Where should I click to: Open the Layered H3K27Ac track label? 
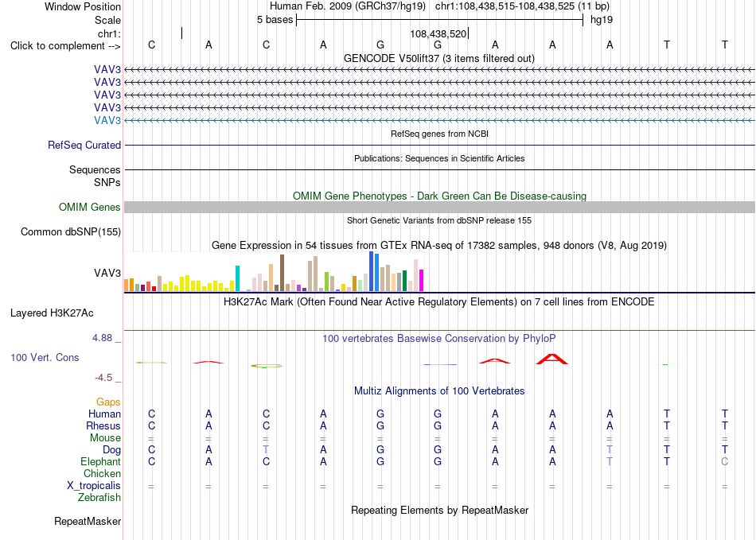pyautogui.click(x=52, y=313)
